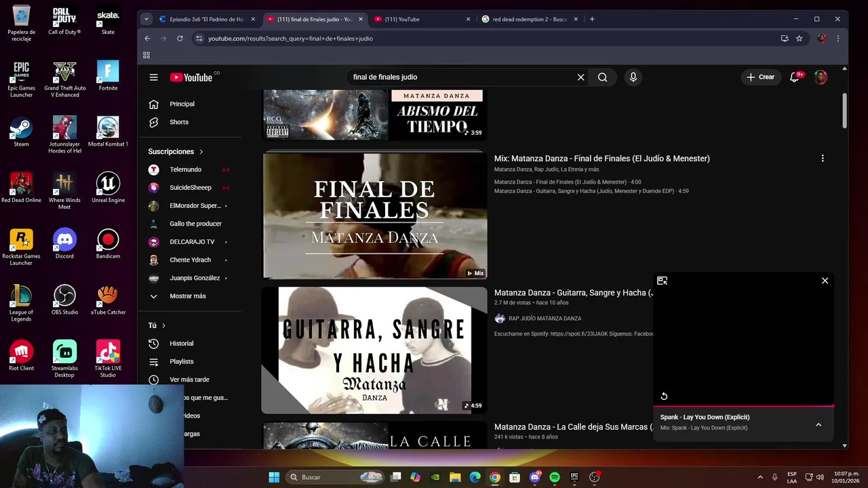
Task: Expand Suscripciones section
Action: 176,152
